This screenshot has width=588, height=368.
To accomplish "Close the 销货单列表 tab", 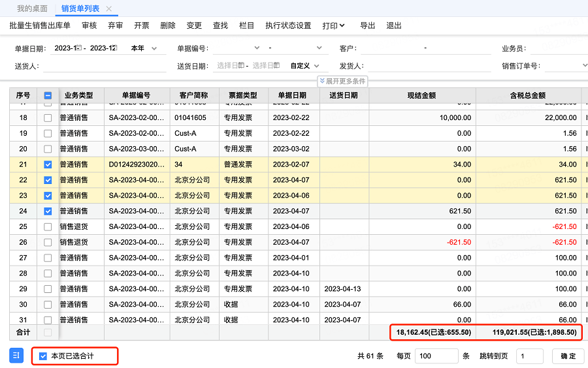I will coord(108,8).
